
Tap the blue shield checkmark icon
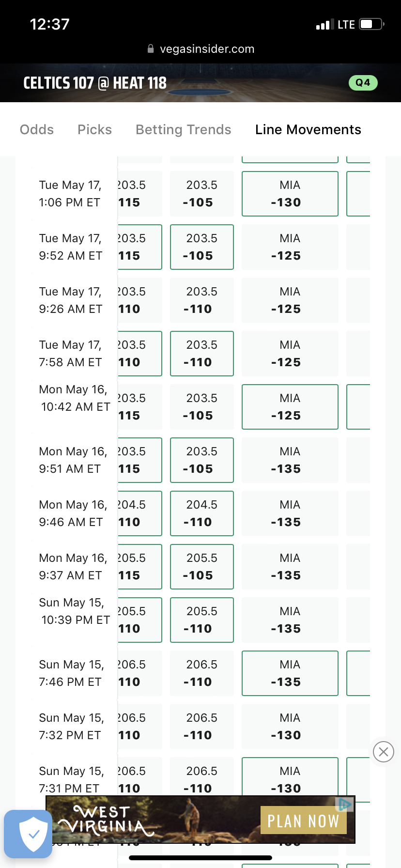point(28,834)
